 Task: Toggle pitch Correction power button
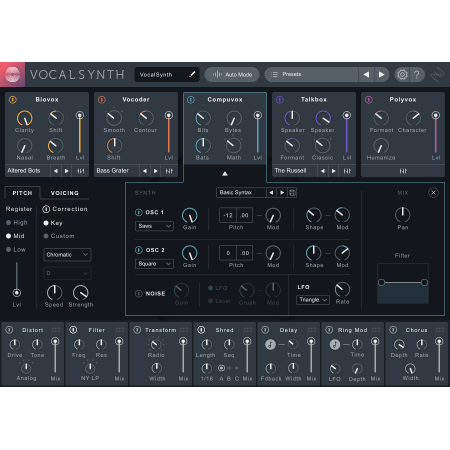pos(46,209)
